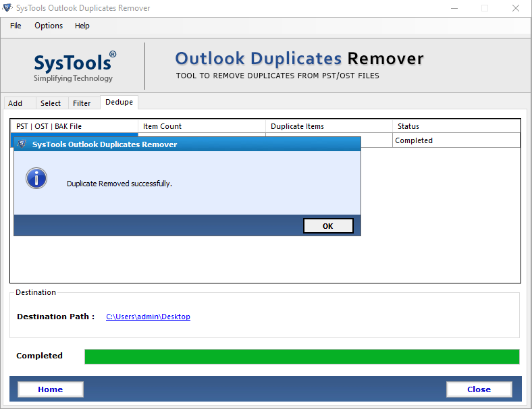
Task: Click the 'Duplicate Removed successfully.' message
Action: [119, 184]
